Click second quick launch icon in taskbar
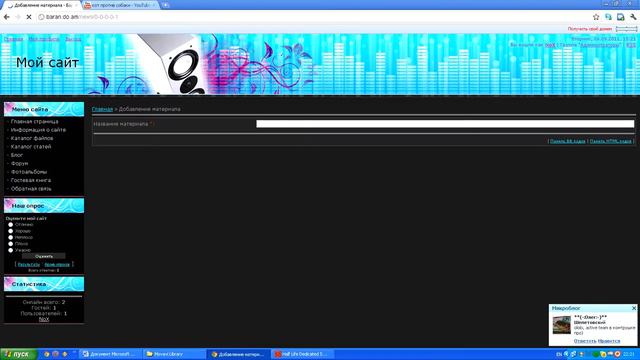Viewport: 640px width, 360px height. (56, 354)
